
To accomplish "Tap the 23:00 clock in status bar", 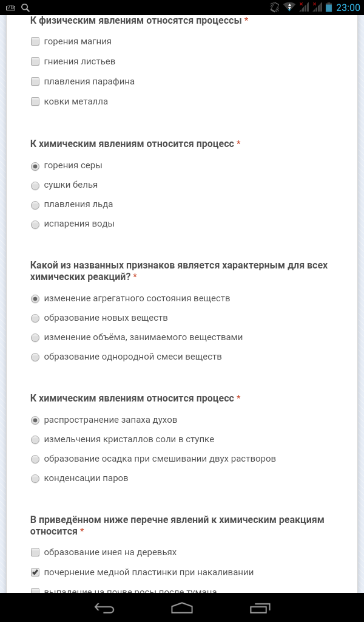I will pyautogui.click(x=348, y=7).
